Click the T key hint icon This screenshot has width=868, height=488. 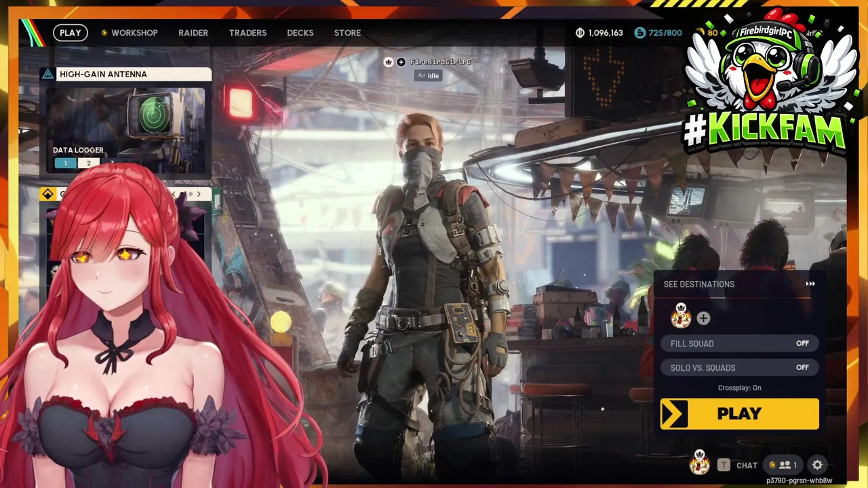pyautogui.click(x=724, y=465)
